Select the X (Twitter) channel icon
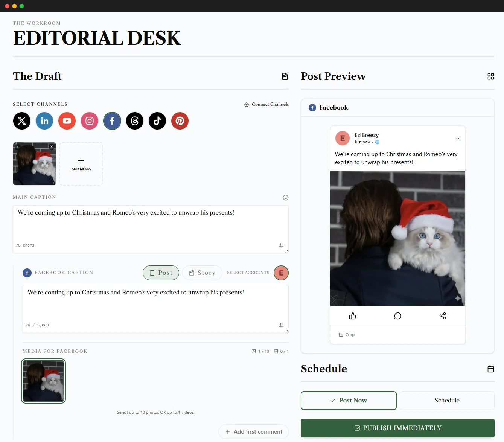 pyautogui.click(x=21, y=121)
